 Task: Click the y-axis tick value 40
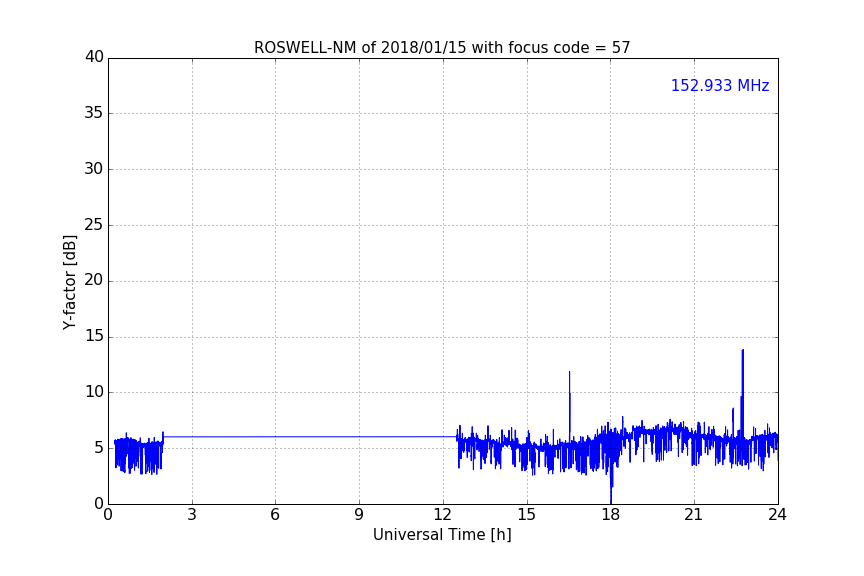[94, 57]
